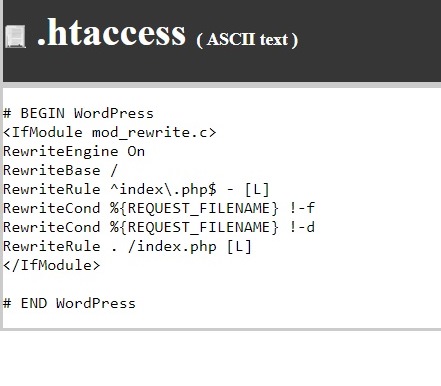The width and height of the screenshot is (441, 386).
Task: Click the first [L] flag after the dash
Action: [x=257, y=190]
